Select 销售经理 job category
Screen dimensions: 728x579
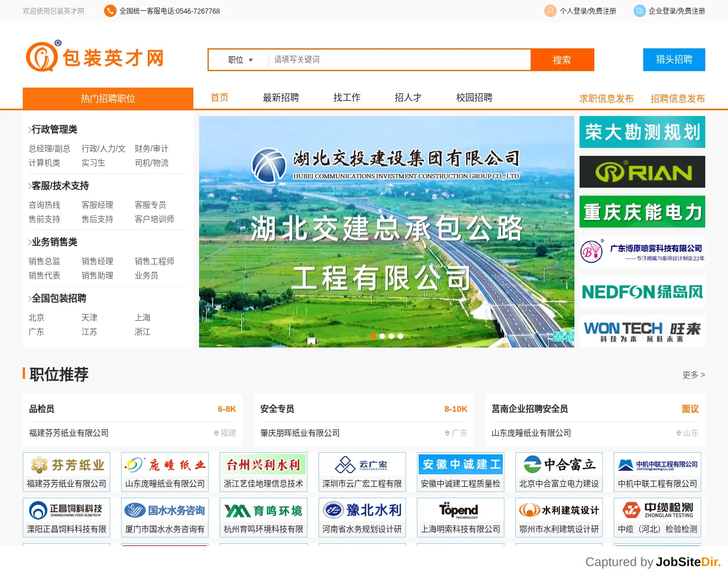97,261
